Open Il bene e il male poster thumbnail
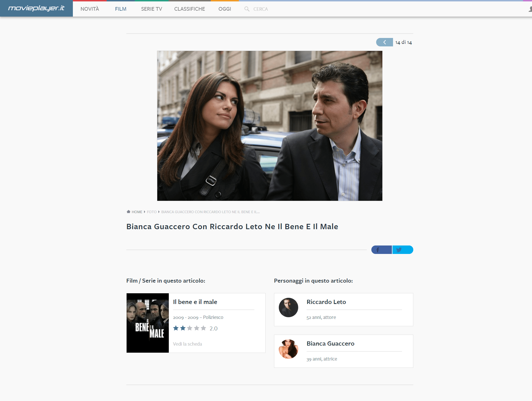 (x=148, y=323)
